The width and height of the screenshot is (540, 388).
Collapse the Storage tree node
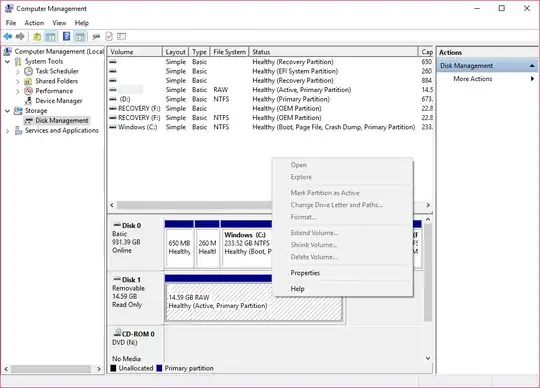[7, 111]
